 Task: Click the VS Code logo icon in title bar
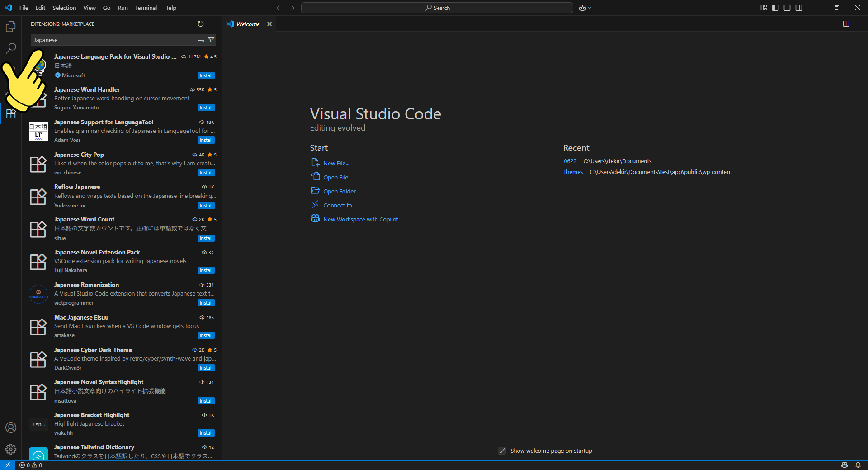(x=8, y=8)
